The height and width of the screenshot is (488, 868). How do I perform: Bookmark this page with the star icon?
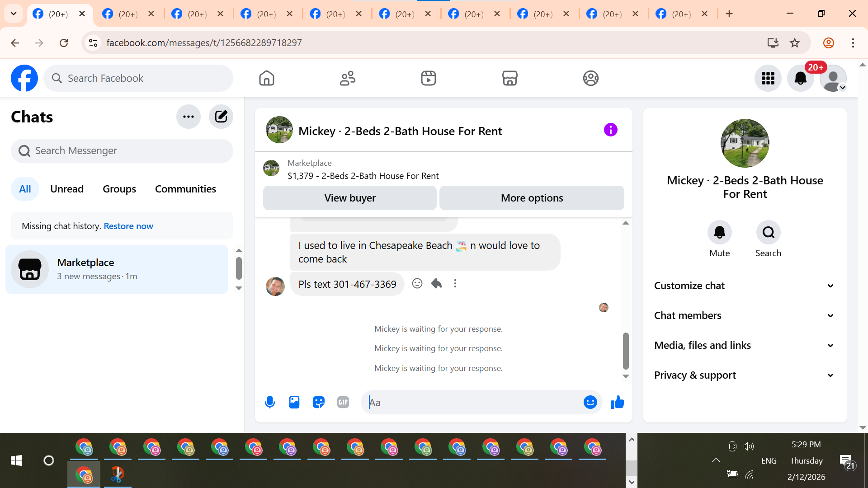[x=795, y=43]
